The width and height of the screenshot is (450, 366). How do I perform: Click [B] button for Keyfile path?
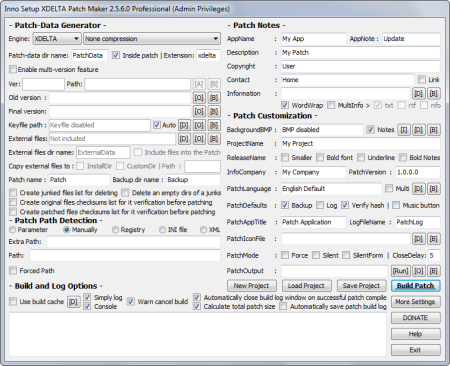click(214, 125)
